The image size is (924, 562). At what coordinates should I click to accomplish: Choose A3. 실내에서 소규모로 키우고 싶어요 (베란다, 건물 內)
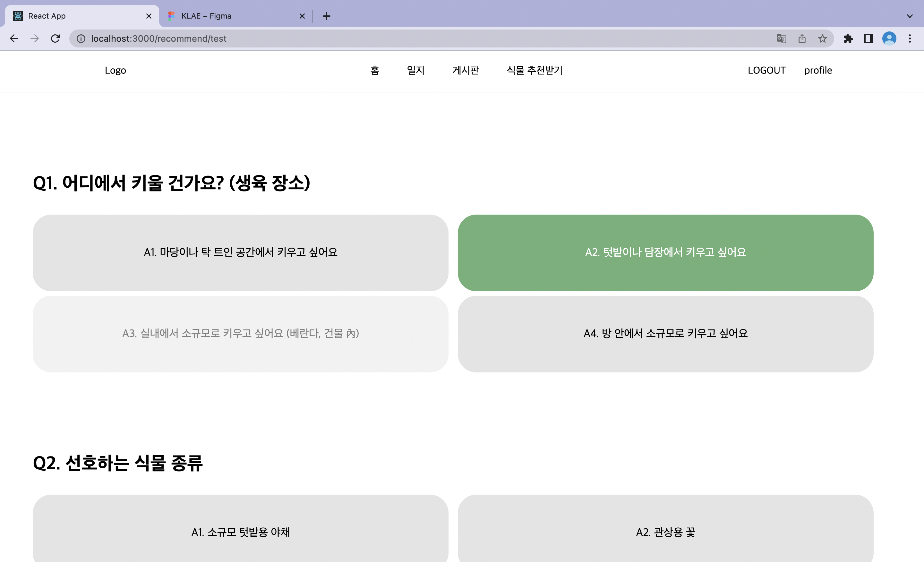pyautogui.click(x=240, y=334)
